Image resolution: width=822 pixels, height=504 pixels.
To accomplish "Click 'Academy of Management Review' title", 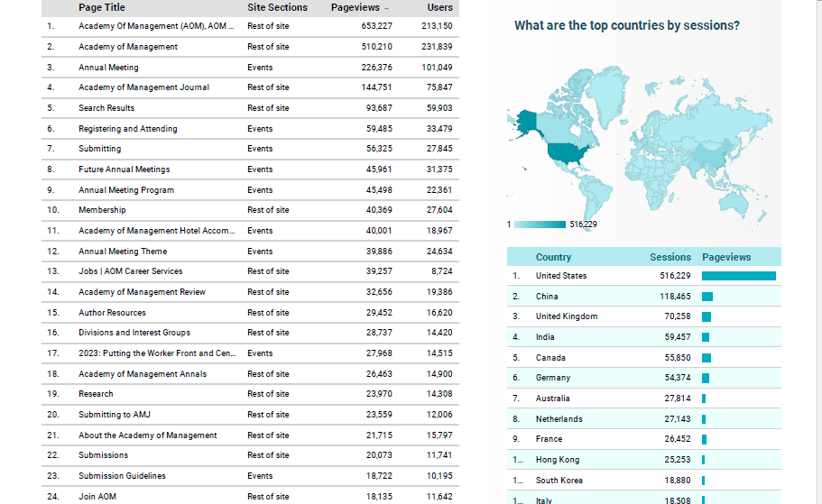I will 142,292.
